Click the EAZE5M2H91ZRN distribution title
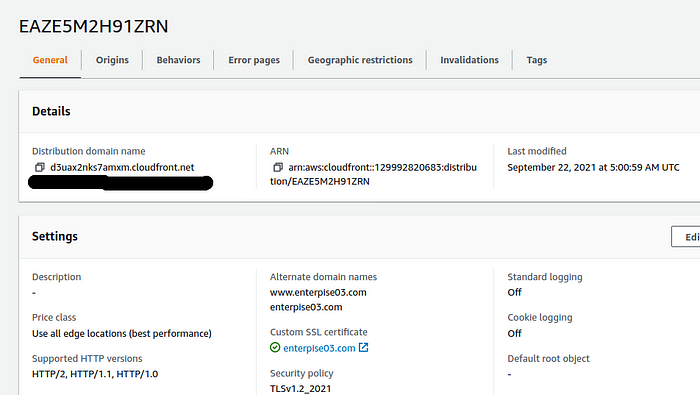This screenshot has height=395, width=700. tap(93, 26)
